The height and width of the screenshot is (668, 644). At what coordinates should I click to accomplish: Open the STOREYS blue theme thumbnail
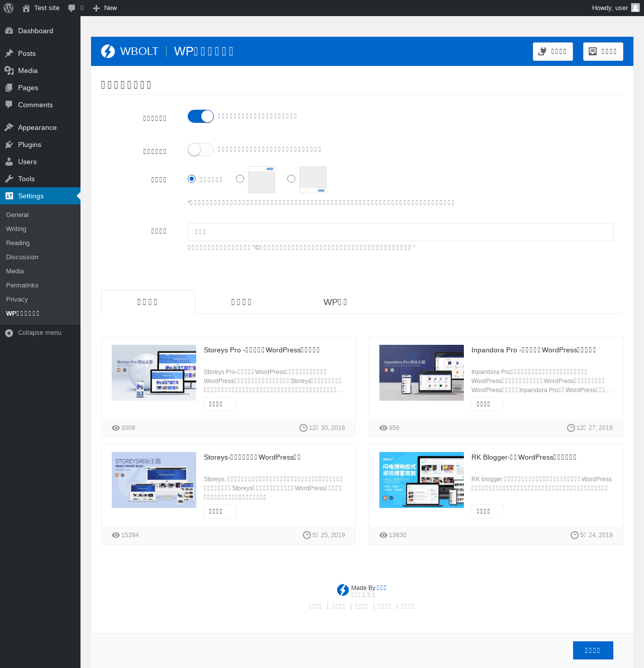point(154,480)
